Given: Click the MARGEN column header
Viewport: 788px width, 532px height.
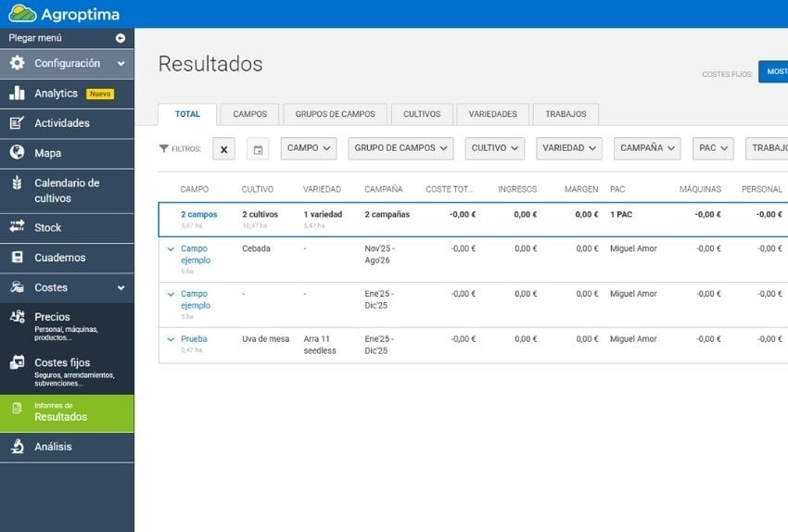Looking at the screenshot, I should (x=581, y=189).
